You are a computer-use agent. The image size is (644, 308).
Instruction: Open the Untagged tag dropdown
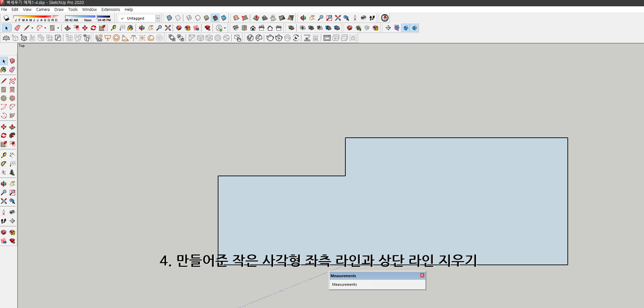click(x=158, y=18)
